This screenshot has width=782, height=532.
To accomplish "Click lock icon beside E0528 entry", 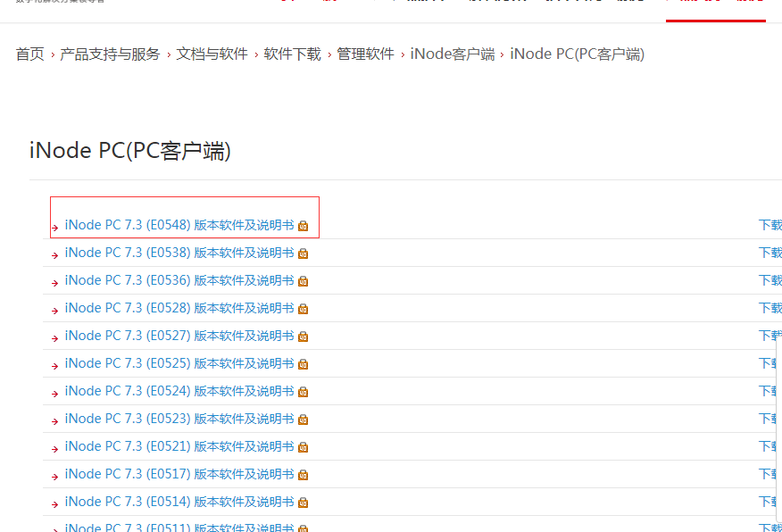I will [x=303, y=309].
